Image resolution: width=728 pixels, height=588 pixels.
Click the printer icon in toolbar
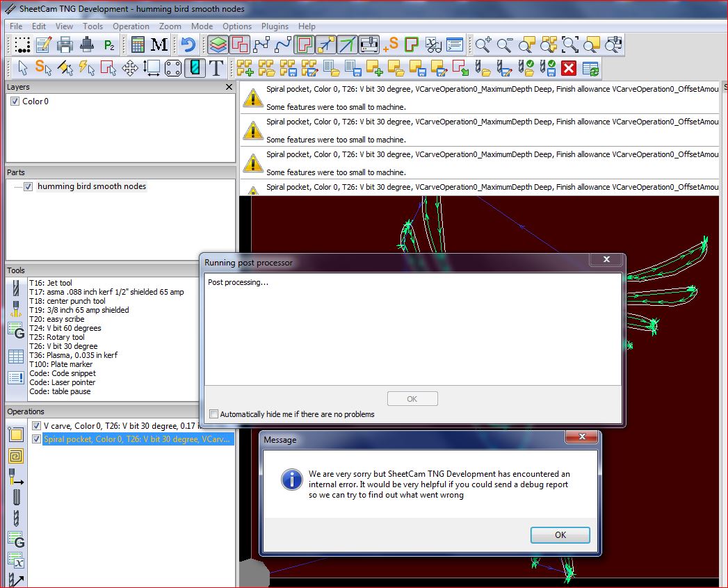tap(65, 44)
